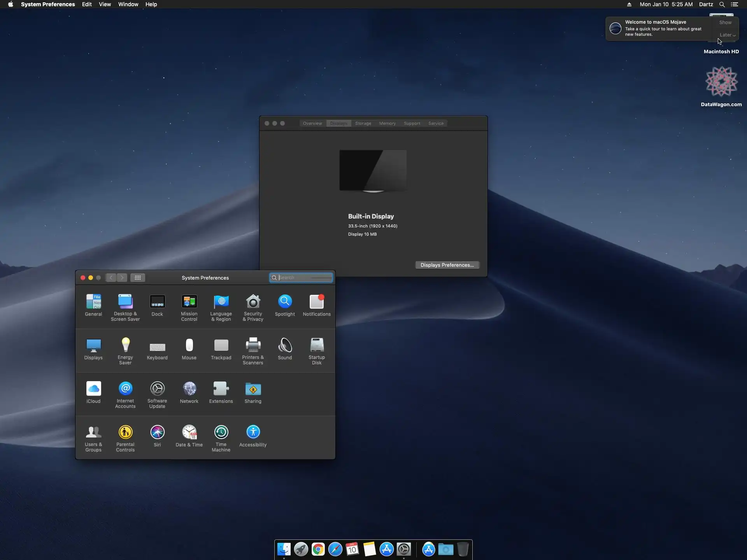Launch Safari from the Dock

[335, 549]
